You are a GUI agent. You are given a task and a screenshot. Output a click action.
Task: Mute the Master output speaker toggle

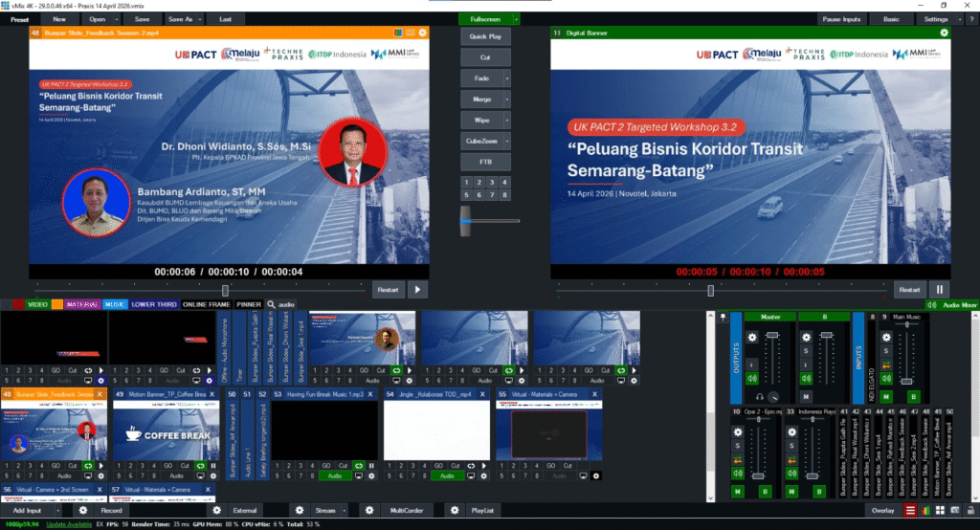click(752, 378)
